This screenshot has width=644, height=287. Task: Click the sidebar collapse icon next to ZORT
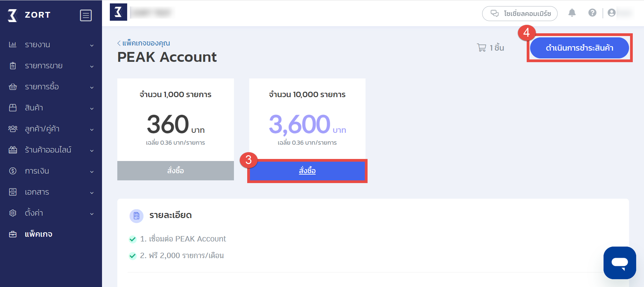click(x=86, y=15)
